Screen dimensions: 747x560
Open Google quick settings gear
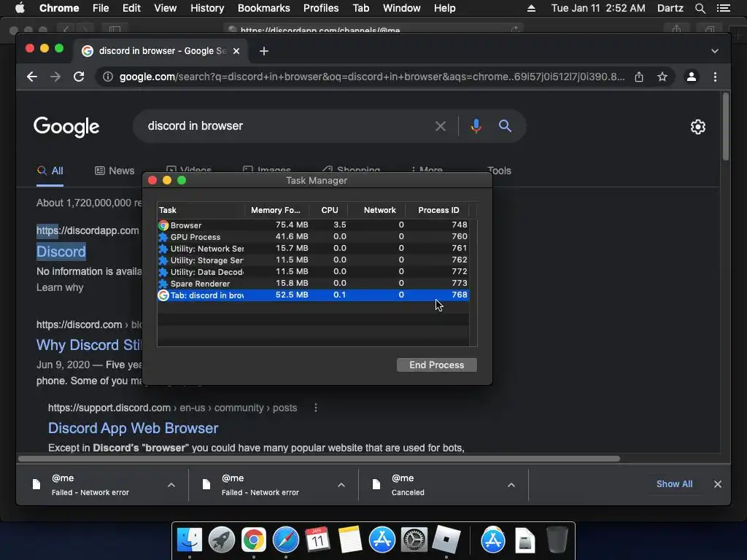tap(698, 127)
